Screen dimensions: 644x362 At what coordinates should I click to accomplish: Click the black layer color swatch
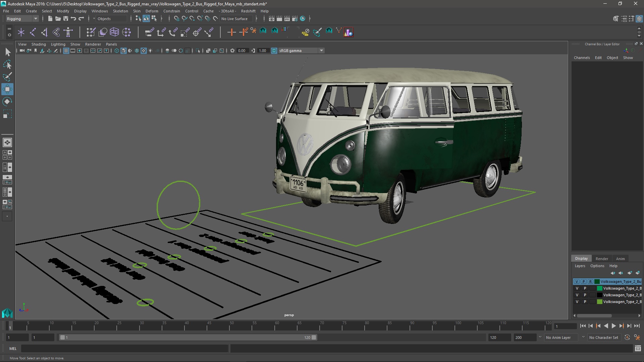(x=599, y=295)
